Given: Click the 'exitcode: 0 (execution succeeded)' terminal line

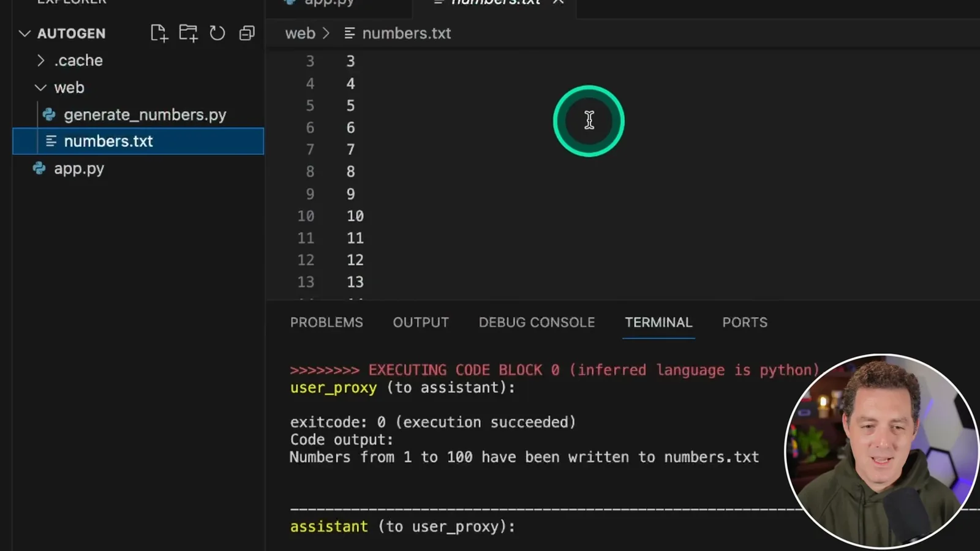Looking at the screenshot, I should tap(432, 422).
